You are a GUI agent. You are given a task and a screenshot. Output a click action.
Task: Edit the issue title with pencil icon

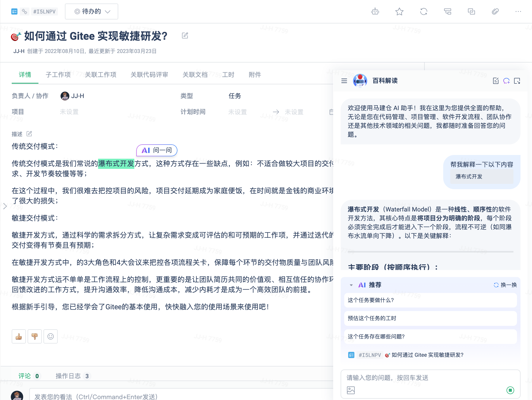185,36
